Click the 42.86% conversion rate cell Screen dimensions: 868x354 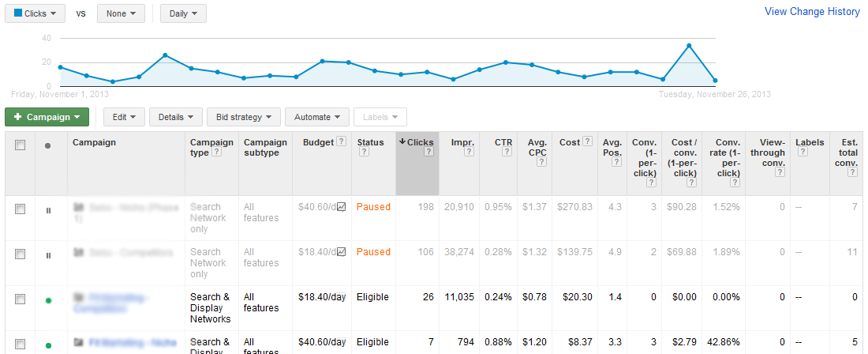pyautogui.click(x=722, y=342)
